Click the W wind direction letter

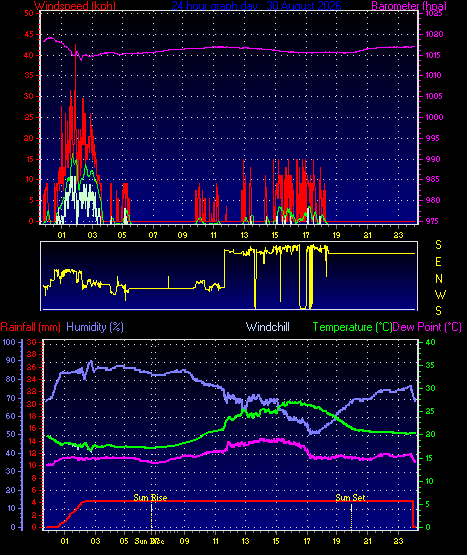440,294
